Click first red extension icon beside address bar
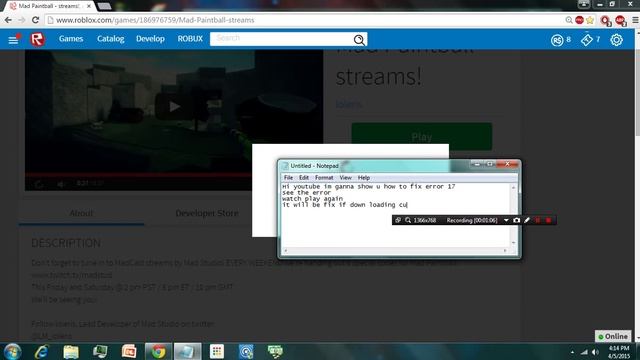Image resolution: width=640 pixels, height=360 pixels. 605,20
